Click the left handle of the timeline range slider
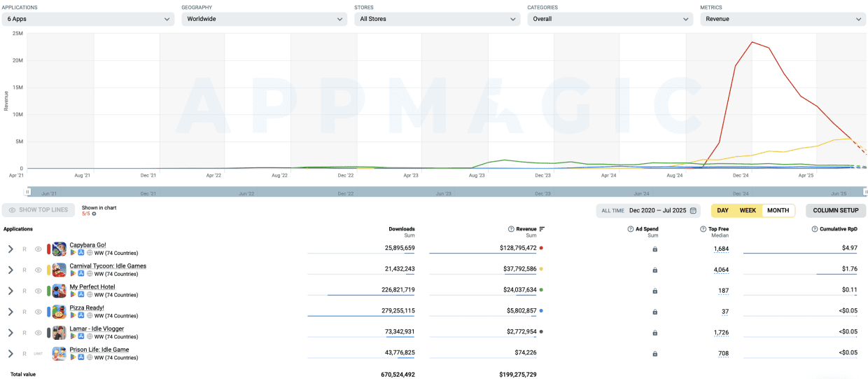 [x=28, y=191]
